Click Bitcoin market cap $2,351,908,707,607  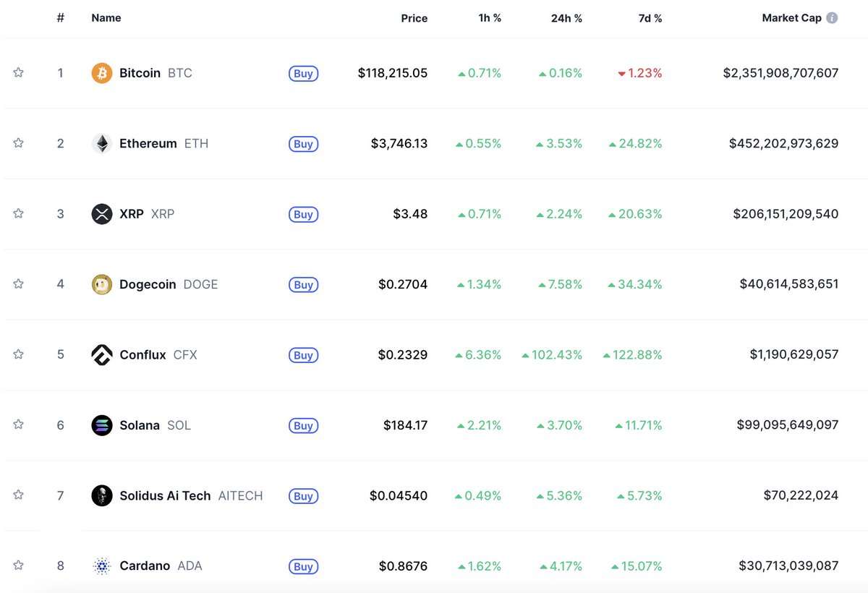pos(780,73)
